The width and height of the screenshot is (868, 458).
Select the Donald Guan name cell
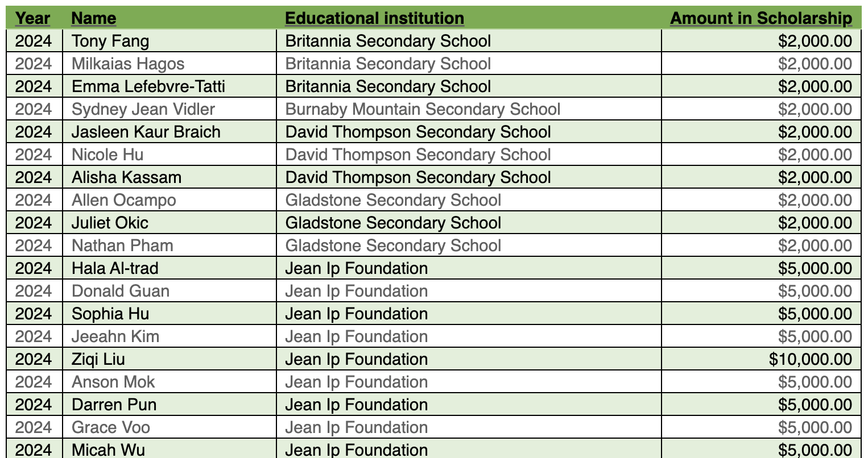click(x=121, y=291)
